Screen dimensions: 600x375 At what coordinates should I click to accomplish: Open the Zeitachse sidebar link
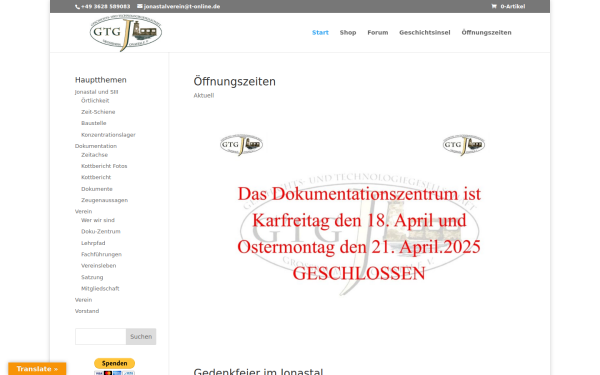pyautogui.click(x=94, y=155)
